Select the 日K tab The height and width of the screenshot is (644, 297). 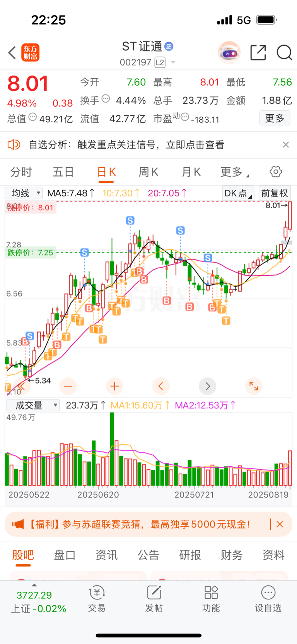(x=106, y=172)
